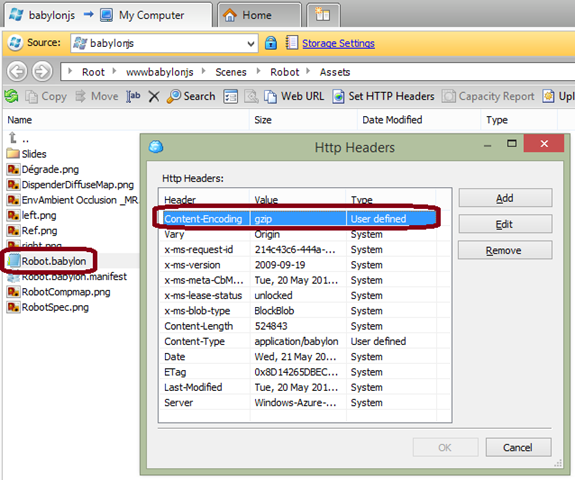This screenshot has height=480, width=575.
Task: Click the forward navigation arrow
Action: point(42,71)
